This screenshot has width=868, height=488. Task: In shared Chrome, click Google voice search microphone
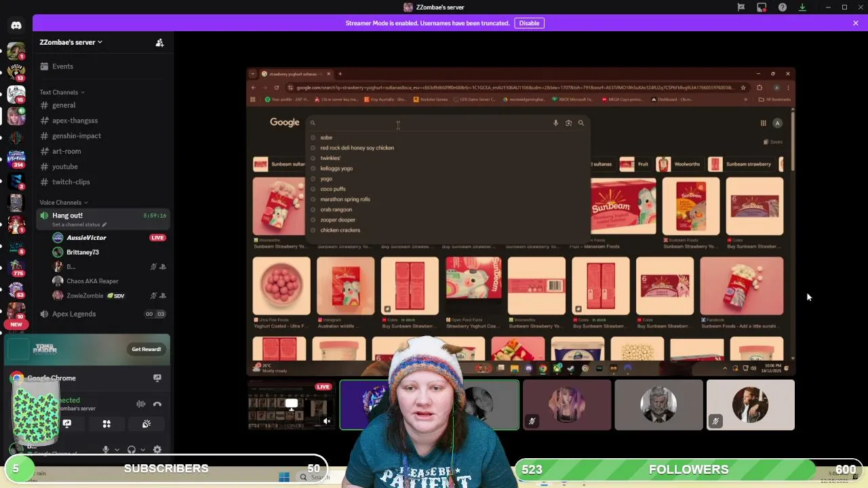(x=555, y=123)
